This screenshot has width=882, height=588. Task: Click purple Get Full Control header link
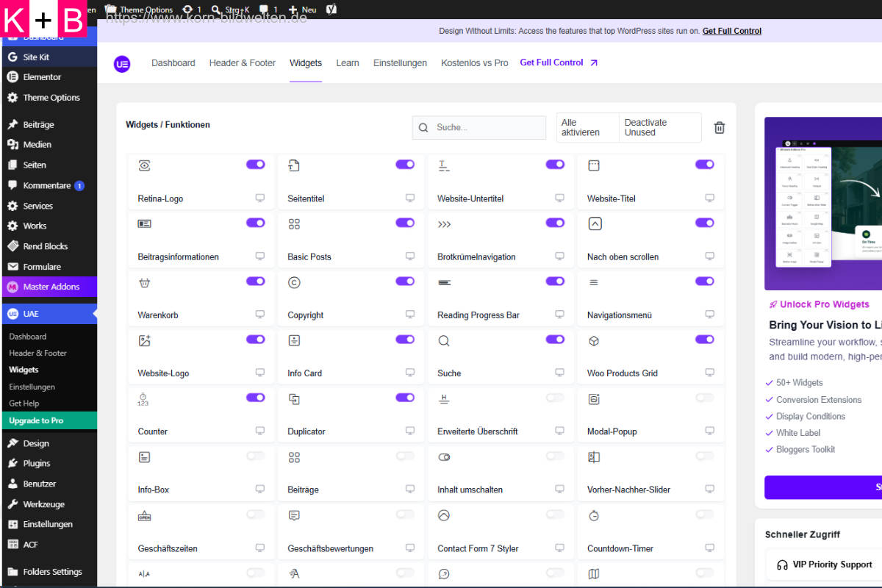559,62
